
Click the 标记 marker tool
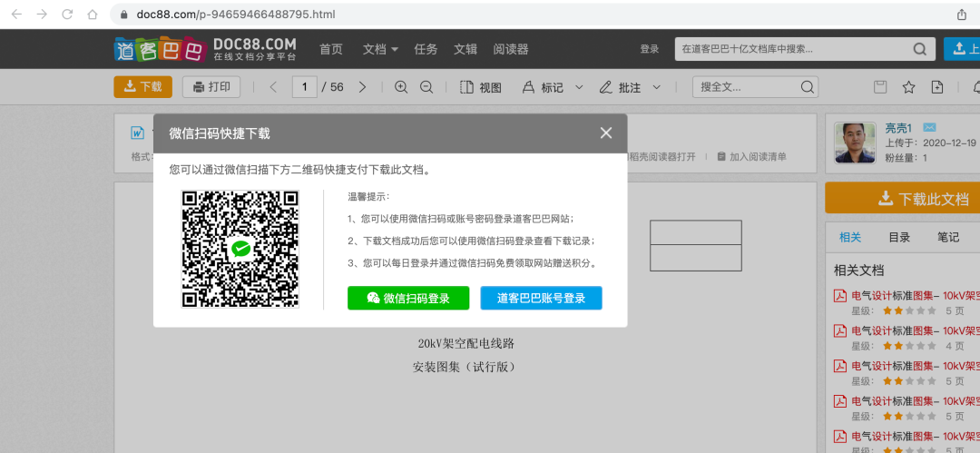[543, 87]
